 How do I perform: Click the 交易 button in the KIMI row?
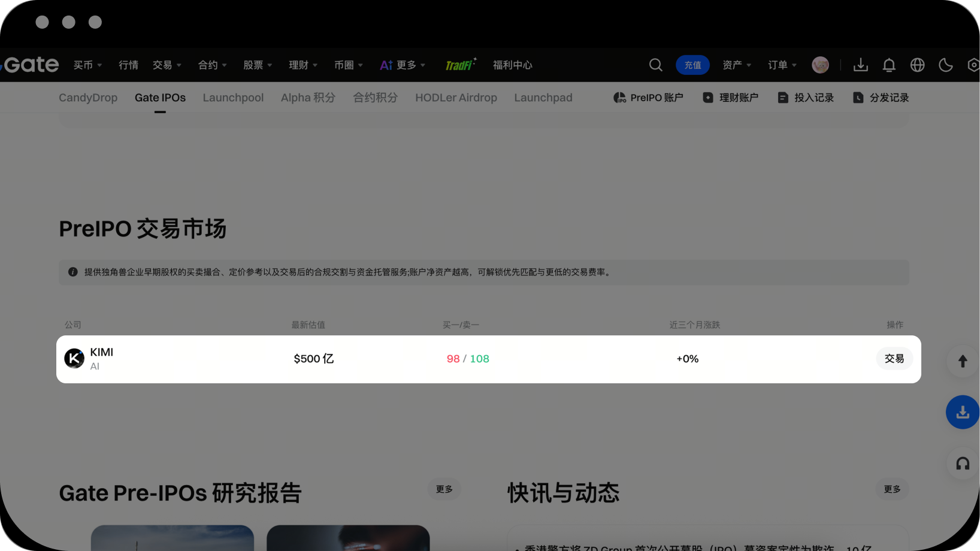[x=894, y=359]
